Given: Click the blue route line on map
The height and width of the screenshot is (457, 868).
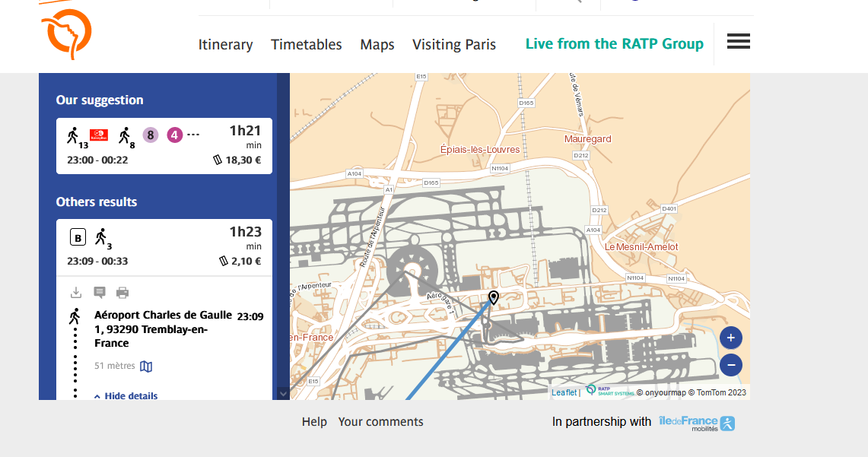Looking at the screenshot, I should point(450,349).
